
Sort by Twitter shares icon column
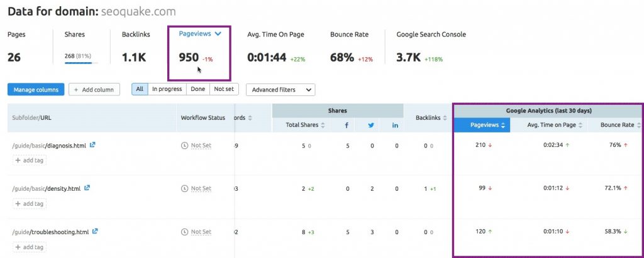coord(371,125)
